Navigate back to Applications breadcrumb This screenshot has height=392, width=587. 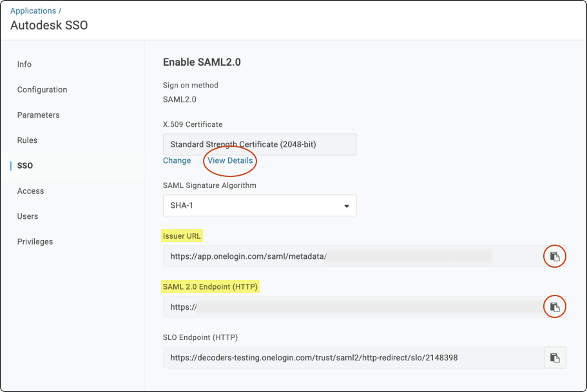33,11
